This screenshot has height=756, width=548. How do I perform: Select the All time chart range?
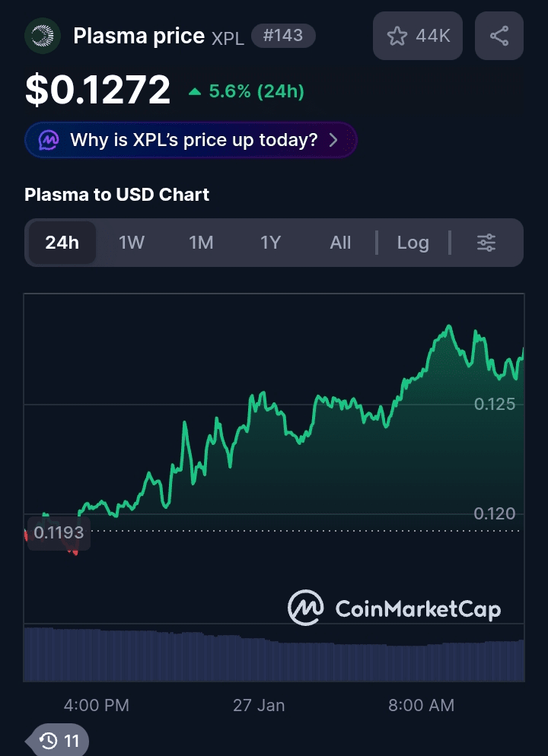[x=340, y=243]
